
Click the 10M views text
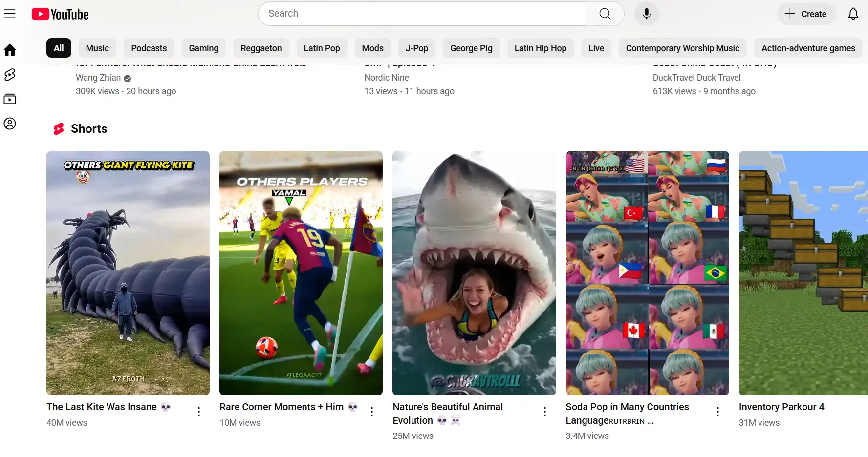click(x=240, y=423)
